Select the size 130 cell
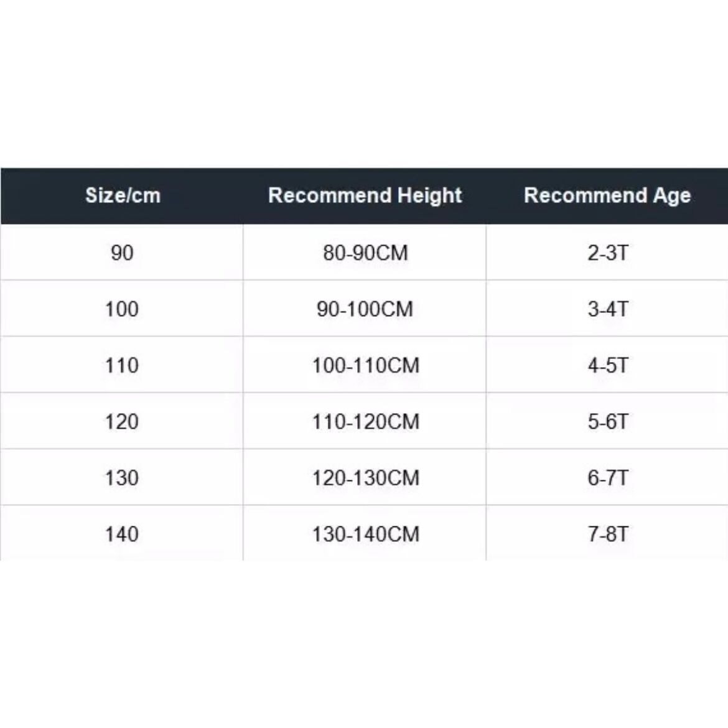The image size is (728, 728). click(x=122, y=478)
